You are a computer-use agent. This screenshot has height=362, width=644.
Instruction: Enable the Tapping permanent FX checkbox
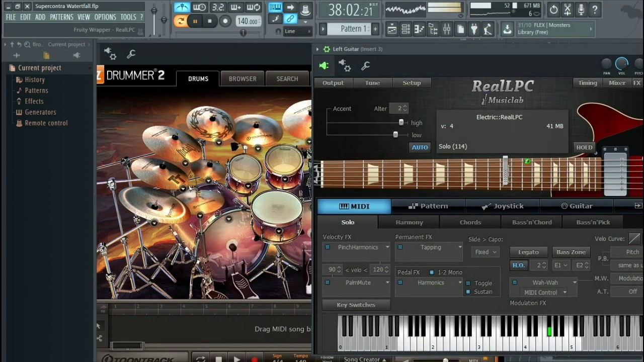400,247
